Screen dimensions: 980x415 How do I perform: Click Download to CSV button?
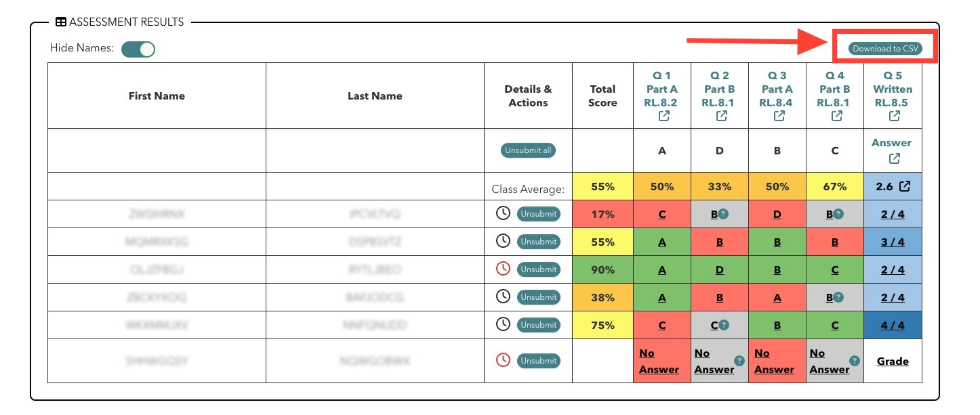[x=885, y=49]
